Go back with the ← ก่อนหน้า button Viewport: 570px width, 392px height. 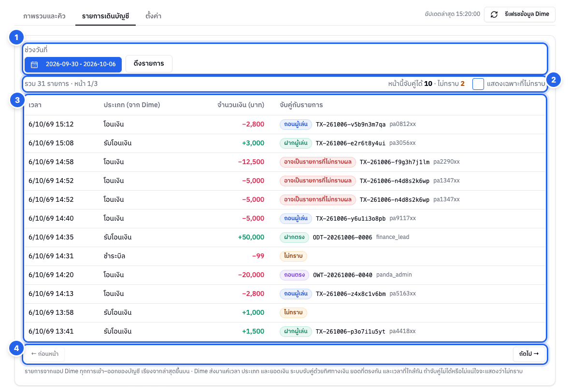click(45, 354)
